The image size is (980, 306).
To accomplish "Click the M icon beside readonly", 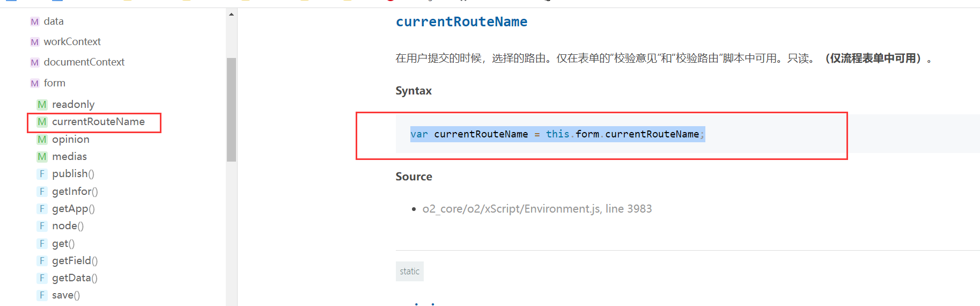I will (x=42, y=104).
